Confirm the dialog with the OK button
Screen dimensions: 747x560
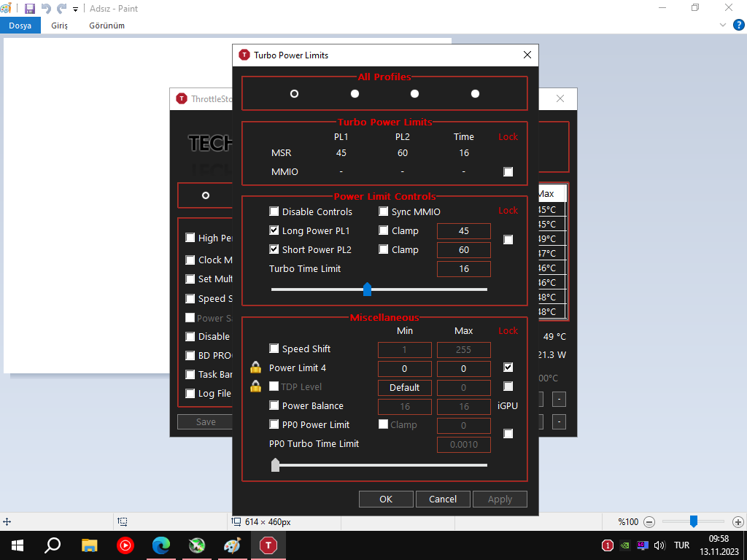tap(386, 499)
